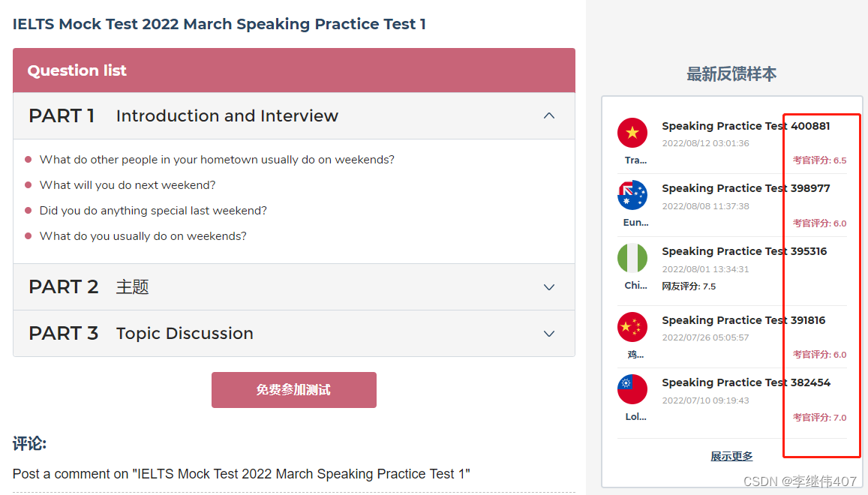Click the PART 1 Introduction and Interview header

[x=294, y=115]
